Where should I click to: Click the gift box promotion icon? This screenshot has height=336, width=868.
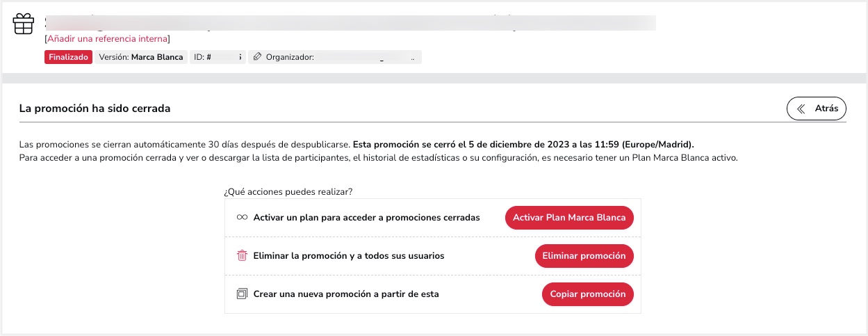24,24
